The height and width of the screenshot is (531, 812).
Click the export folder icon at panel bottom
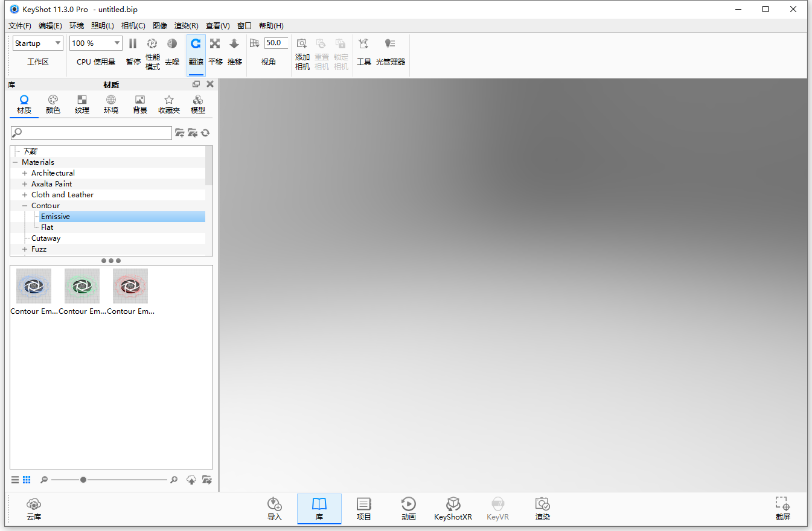click(x=206, y=480)
